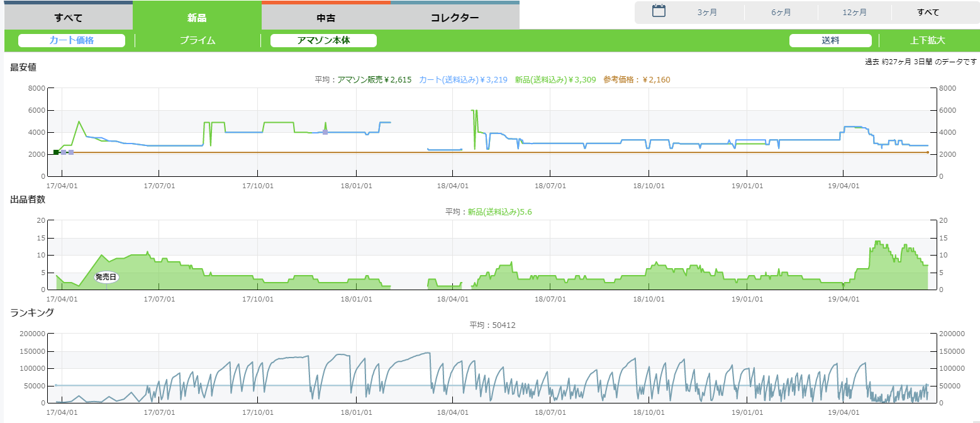The image size is (980, 423).
Task: Toggle the カート価格 filter
Action: (72, 40)
